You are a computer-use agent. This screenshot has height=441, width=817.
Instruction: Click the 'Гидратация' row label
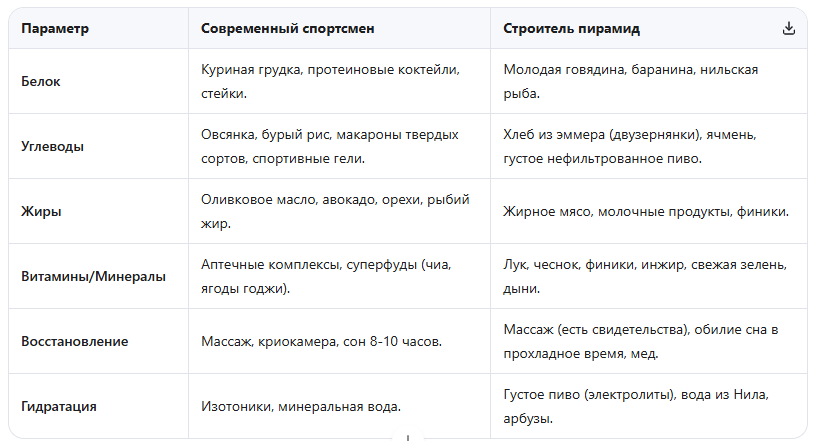coord(59,407)
